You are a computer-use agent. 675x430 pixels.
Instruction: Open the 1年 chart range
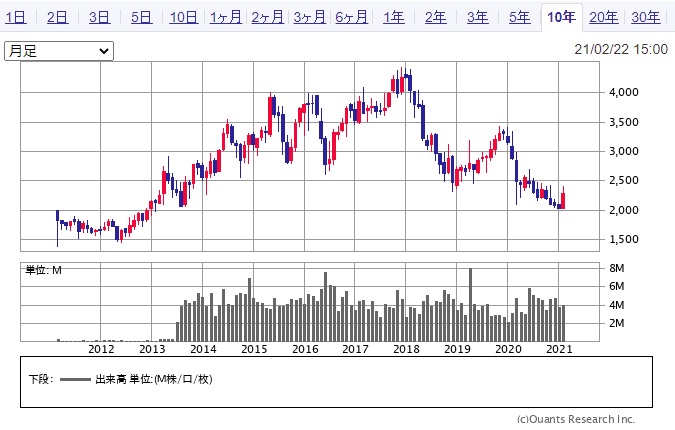tap(394, 17)
